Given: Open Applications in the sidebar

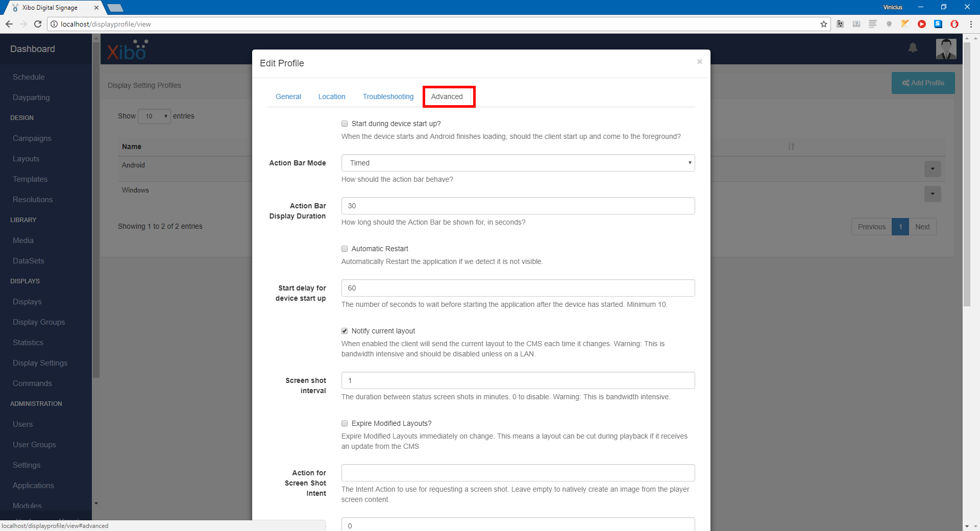Looking at the screenshot, I should click(x=33, y=486).
